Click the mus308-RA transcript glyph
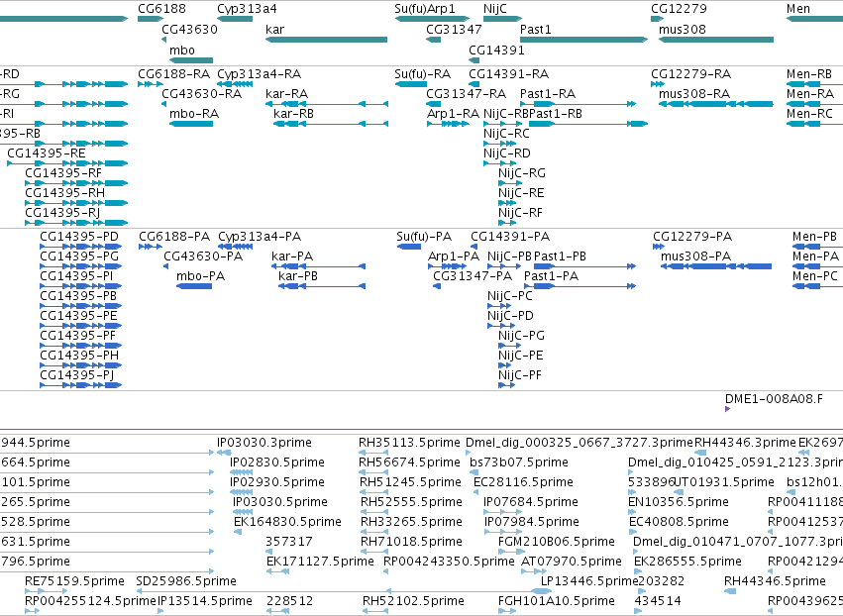Image resolution: width=843 pixels, height=616 pixels. (716, 104)
